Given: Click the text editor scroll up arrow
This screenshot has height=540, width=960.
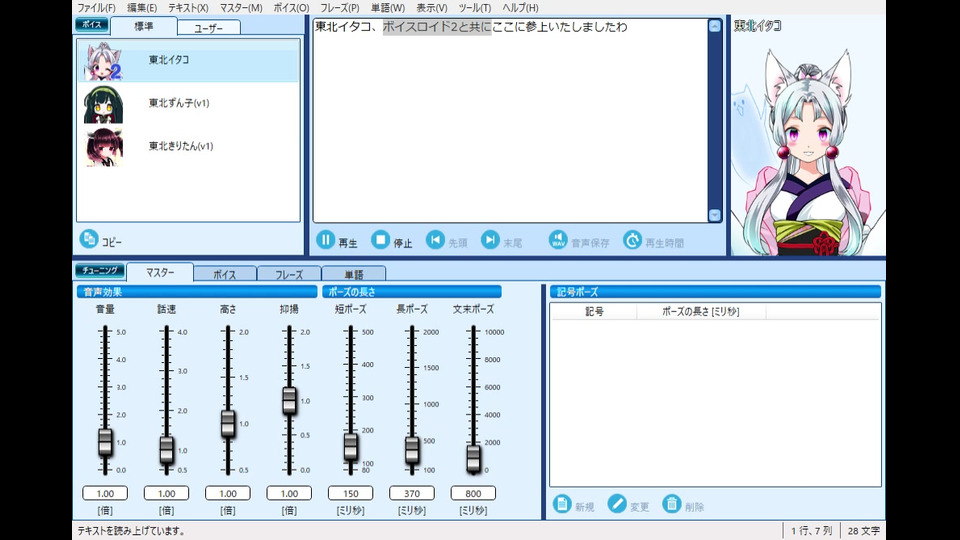Looking at the screenshot, I should tap(714, 26).
